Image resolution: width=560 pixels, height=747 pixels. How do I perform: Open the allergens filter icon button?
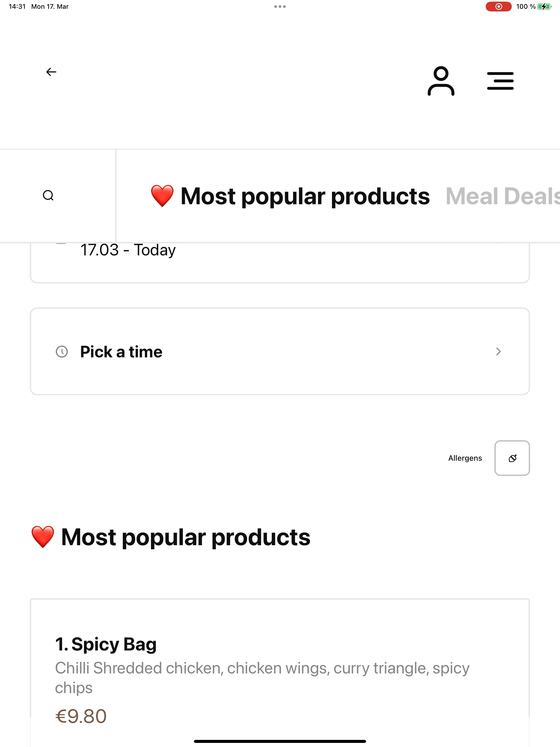(x=512, y=458)
